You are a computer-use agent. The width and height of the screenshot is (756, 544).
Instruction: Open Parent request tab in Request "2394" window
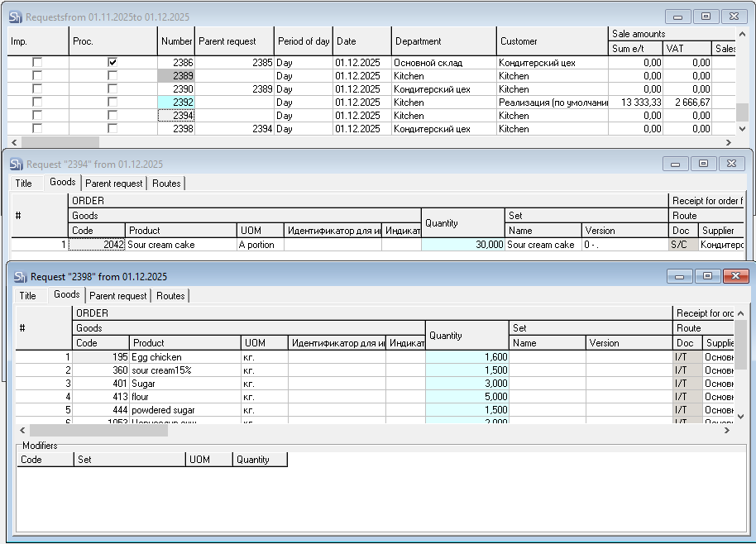pos(114,184)
